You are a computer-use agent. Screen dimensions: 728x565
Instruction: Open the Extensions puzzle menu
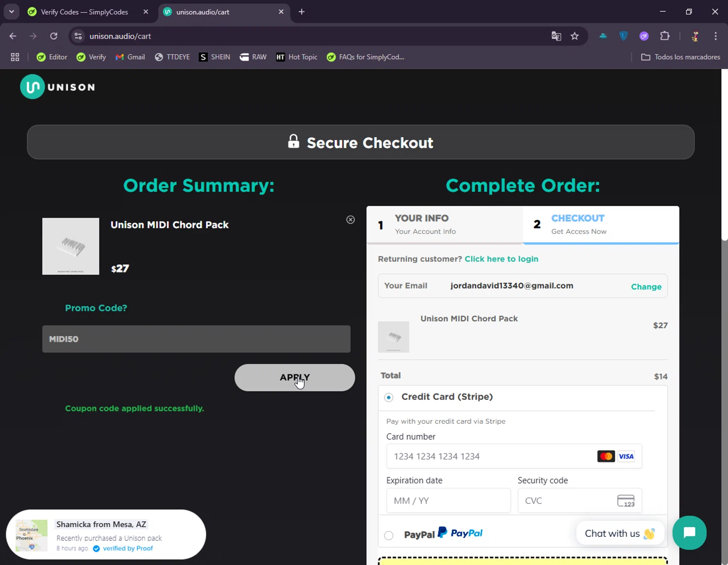[x=665, y=36]
